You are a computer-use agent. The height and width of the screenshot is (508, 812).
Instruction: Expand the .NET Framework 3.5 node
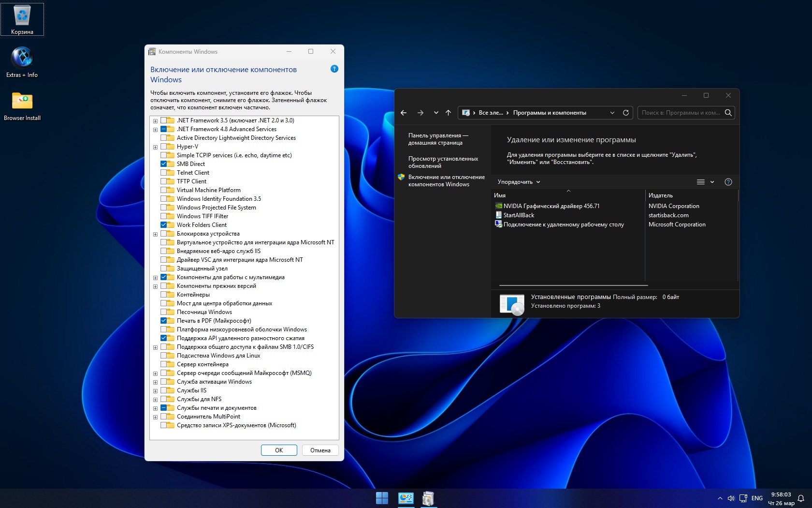[x=155, y=121]
